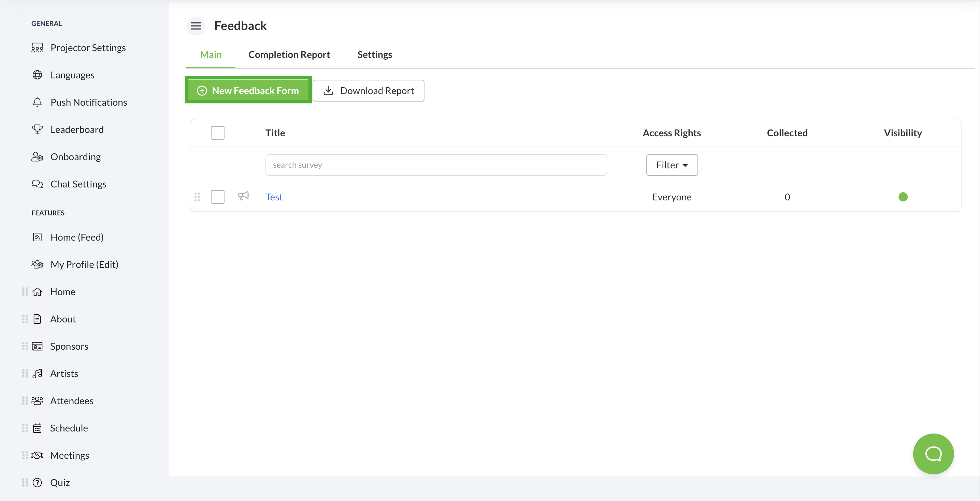The width and height of the screenshot is (980, 501).
Task: Expand the Filter dropdown
Action: coord(672,165)
